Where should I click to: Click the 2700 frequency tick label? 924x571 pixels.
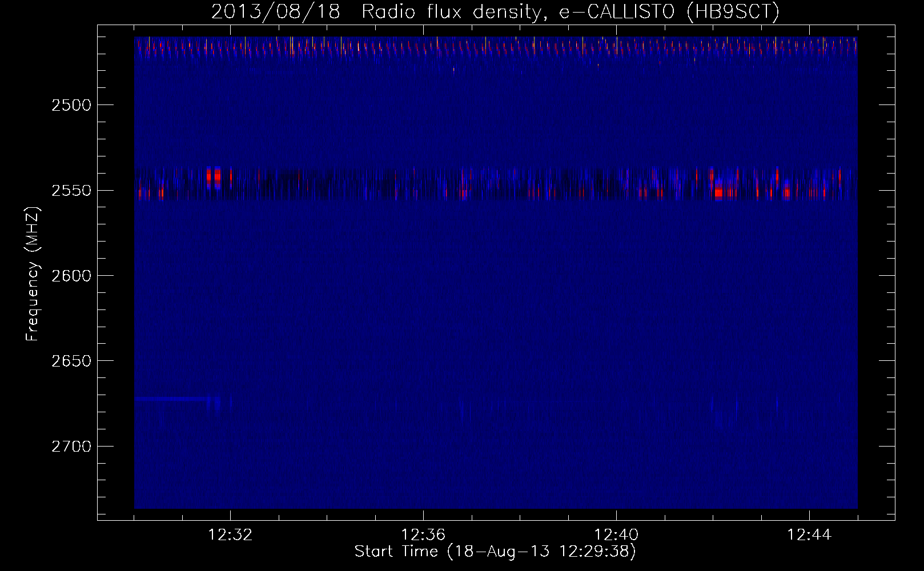(x=71, y=446)
